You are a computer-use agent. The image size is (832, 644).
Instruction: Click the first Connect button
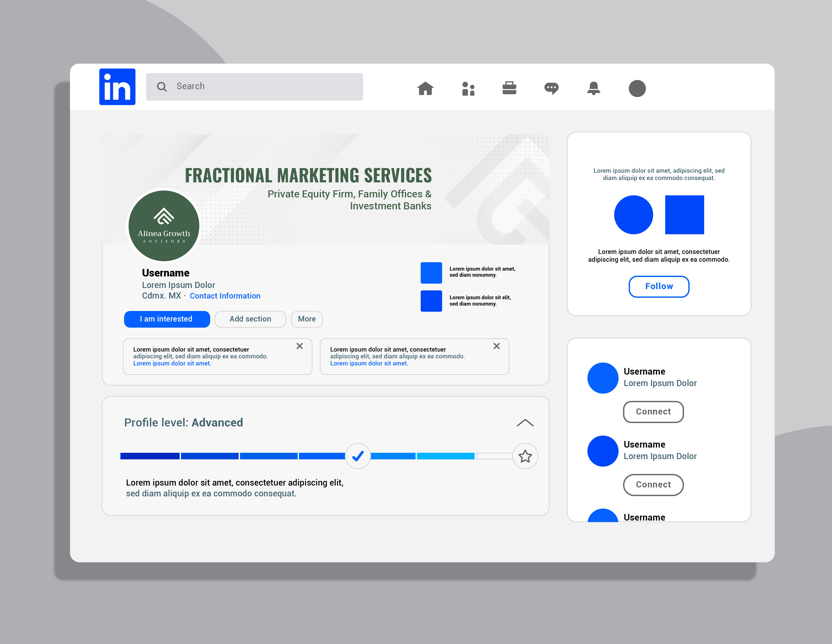pyautogui.click(x=653, y=412)
